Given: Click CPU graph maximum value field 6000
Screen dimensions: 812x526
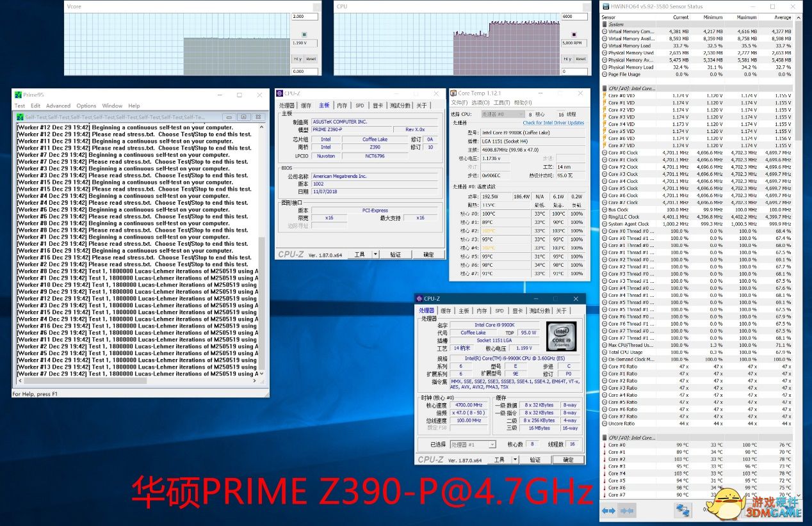Looking at the screenshot, I should [x=575, y=17].
